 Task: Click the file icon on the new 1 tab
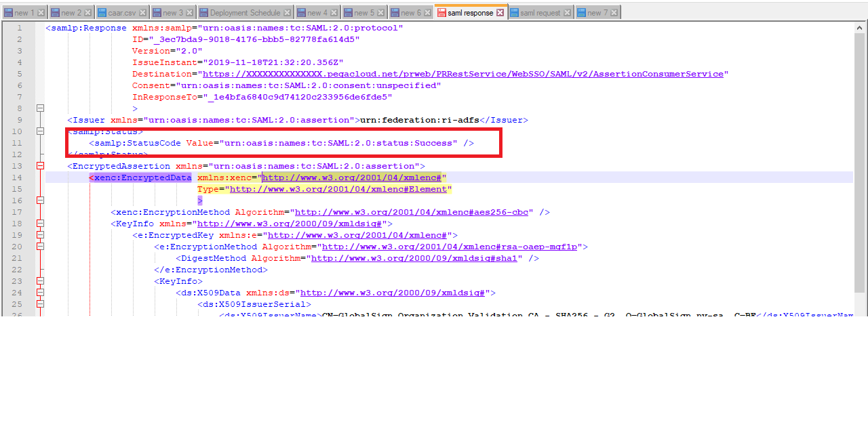tap(9, 12)
